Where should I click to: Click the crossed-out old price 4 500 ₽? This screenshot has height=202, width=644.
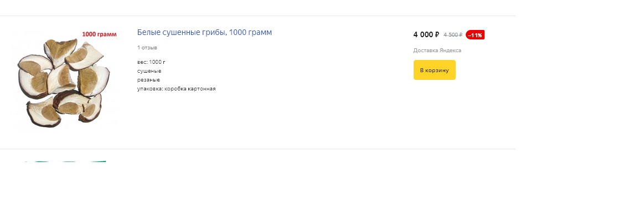click(x=453, y=35)
